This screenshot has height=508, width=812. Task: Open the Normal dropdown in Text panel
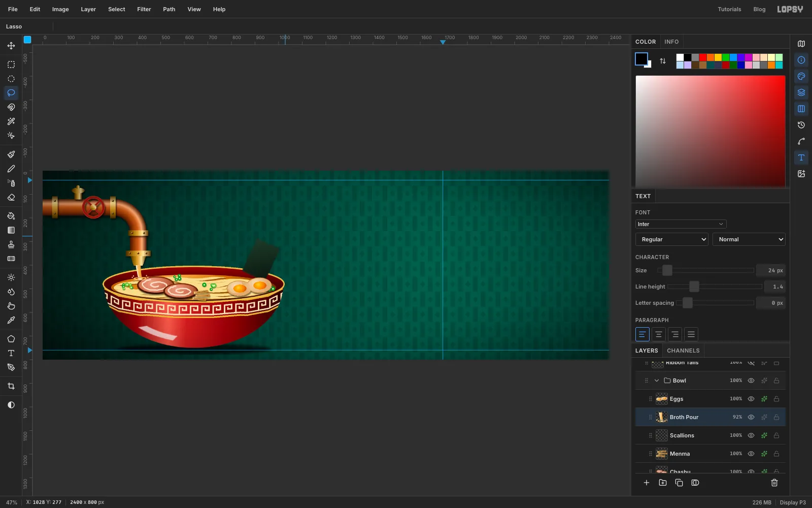pyautogui.click(x=749, y=239)
